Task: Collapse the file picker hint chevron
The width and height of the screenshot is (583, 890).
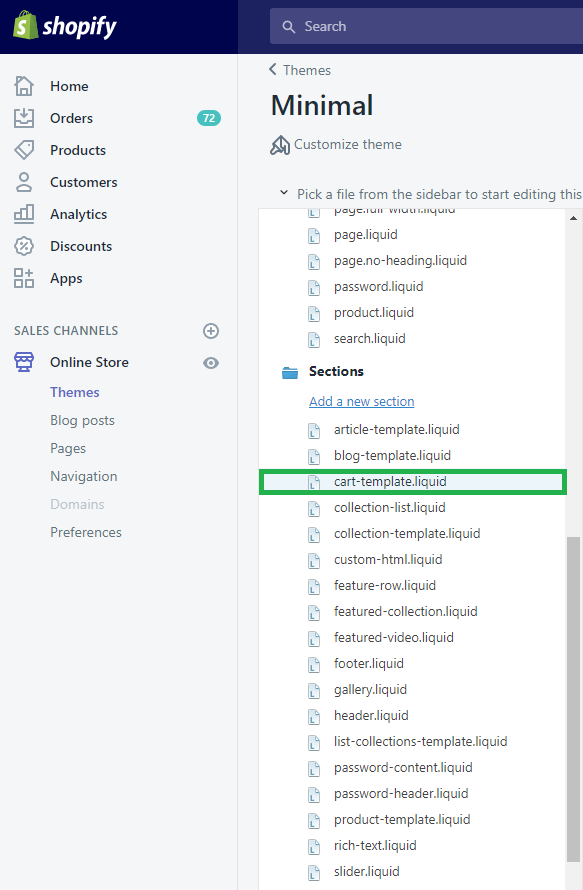Action: 284,193
